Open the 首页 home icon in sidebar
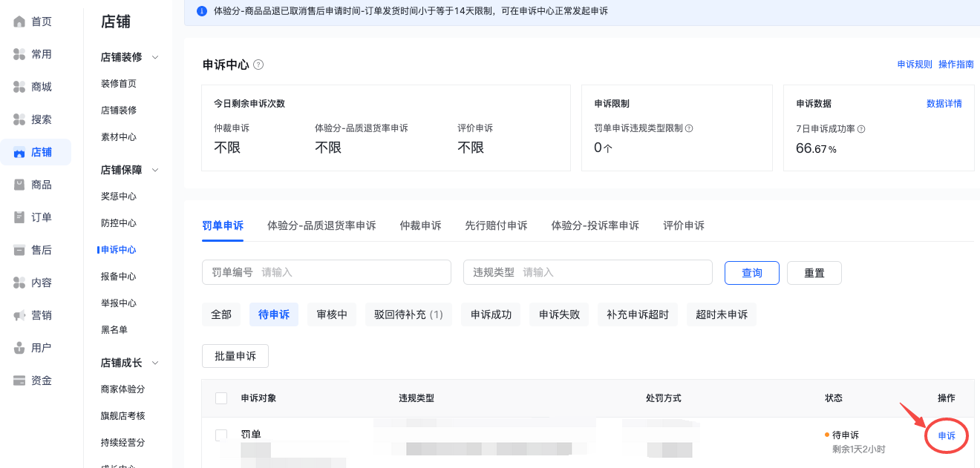Image resolution: width=980 pixels, height=468 pixels. coord(19,22)
